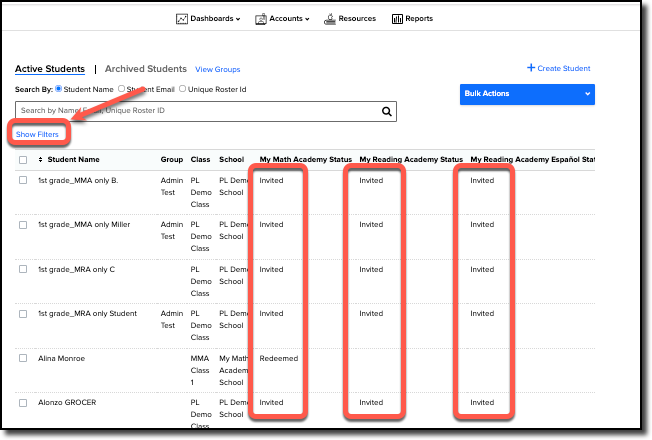Click the View Groups link

(217, 69)
